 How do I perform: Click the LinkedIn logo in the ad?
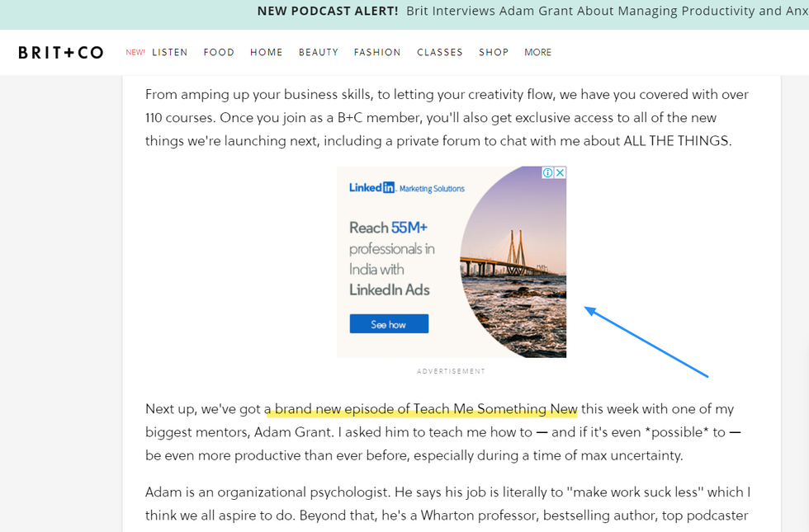click(371, 188)
